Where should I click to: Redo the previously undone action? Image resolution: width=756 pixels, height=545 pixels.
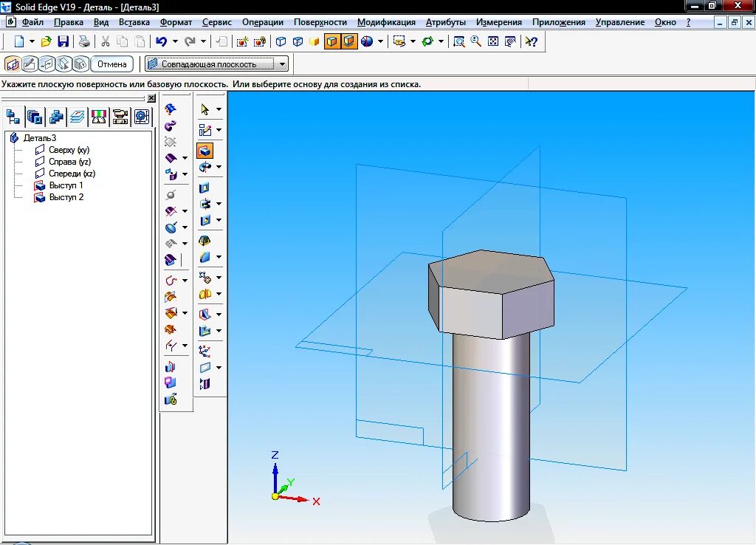tap(190, 41)
